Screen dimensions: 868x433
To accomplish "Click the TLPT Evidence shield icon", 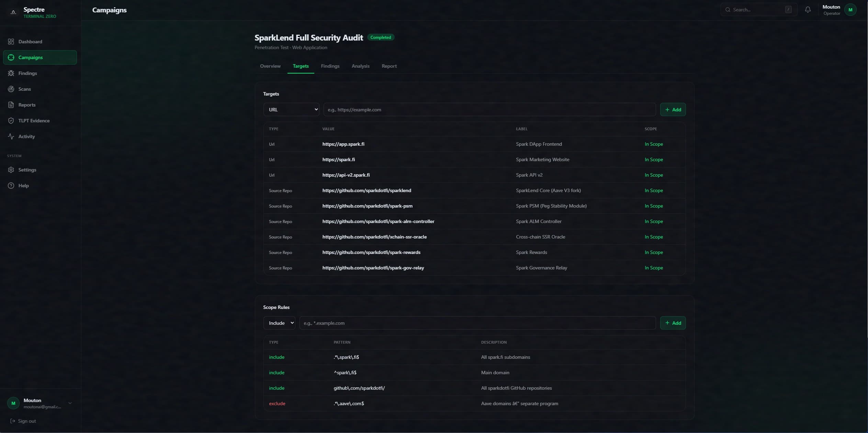I will tap(11, 121).
